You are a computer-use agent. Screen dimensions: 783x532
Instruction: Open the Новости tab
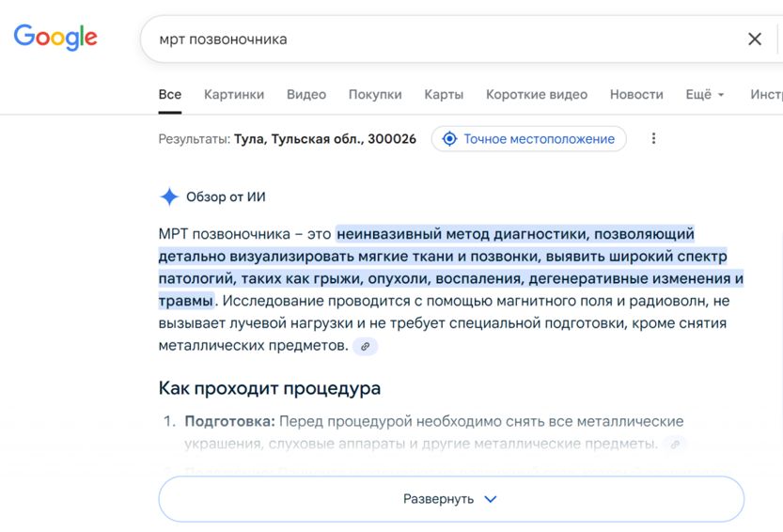click(636, 95)
